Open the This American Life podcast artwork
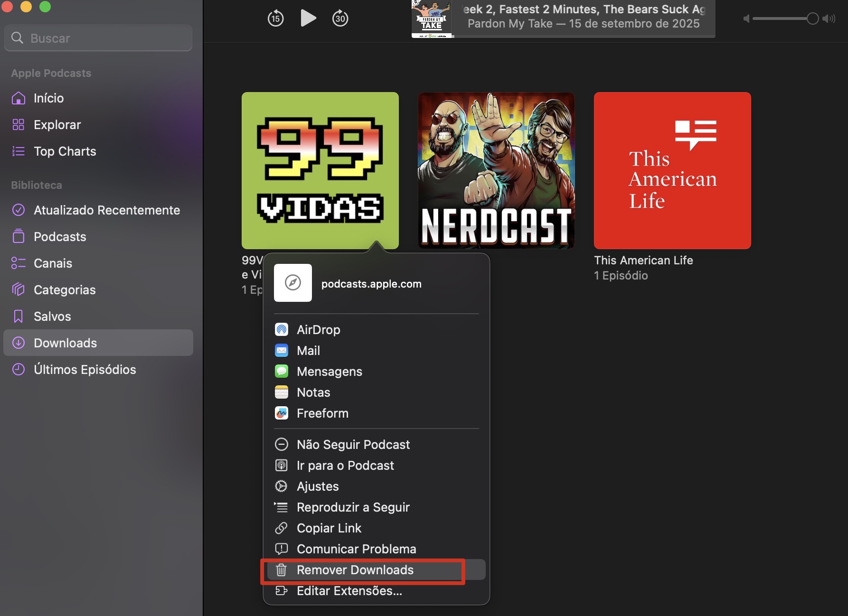The width and height of the screenshot is (848, 616). coord(672,170)
